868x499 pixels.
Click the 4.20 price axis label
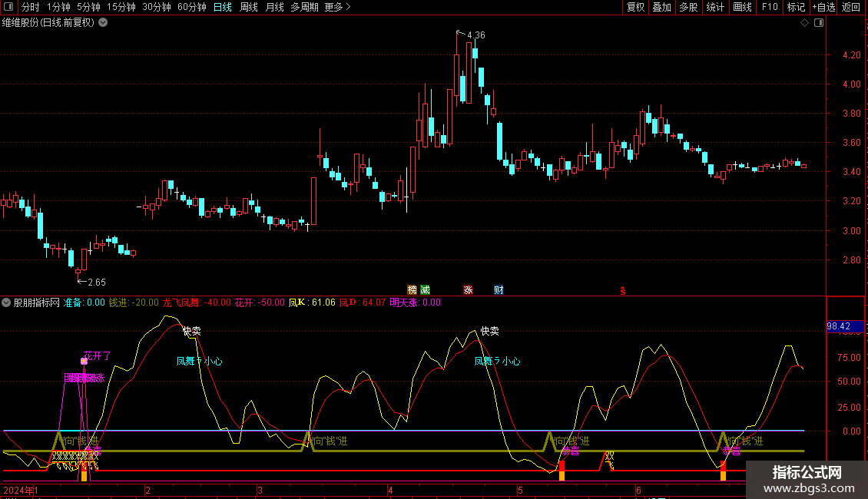851,55
